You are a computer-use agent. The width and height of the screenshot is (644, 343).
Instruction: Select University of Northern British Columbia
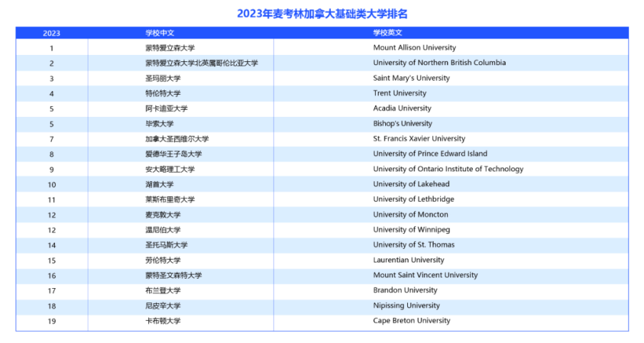click(439, 63)
